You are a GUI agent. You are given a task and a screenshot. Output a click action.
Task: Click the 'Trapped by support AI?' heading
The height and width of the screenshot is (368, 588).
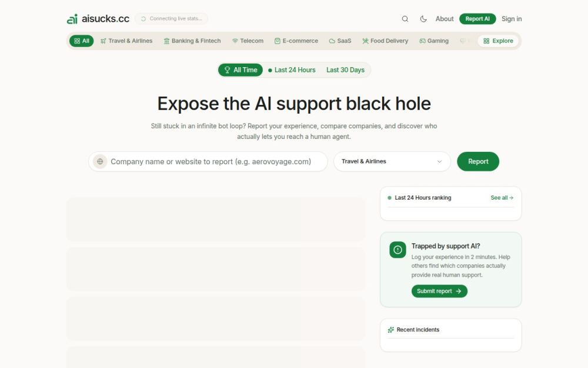pos(446,246)
